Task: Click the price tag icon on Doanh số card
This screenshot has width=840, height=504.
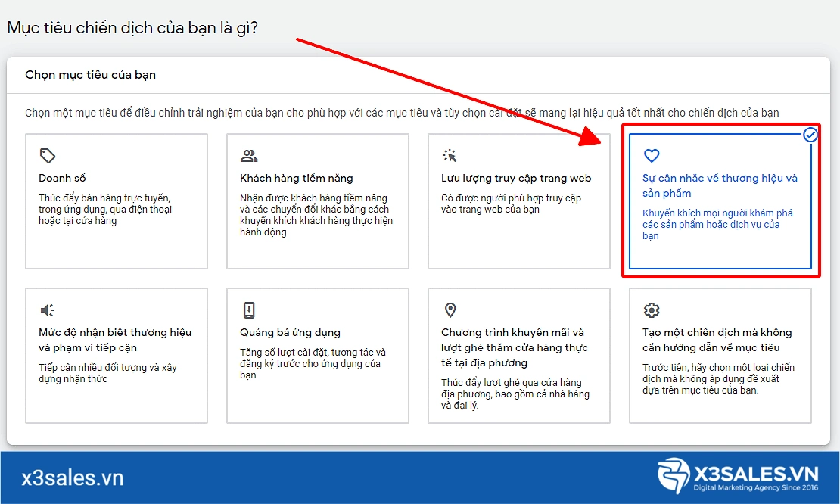Action: pyautogui.click(x=48, y=156)
